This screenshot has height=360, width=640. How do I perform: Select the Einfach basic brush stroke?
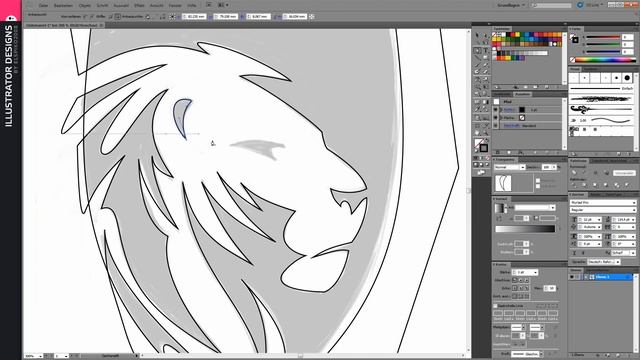click(x=601, y=88)
